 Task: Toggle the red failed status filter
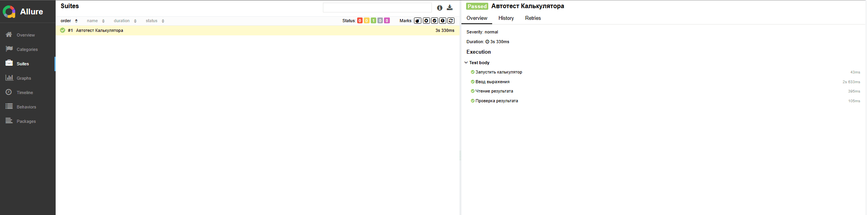point(360,21)
